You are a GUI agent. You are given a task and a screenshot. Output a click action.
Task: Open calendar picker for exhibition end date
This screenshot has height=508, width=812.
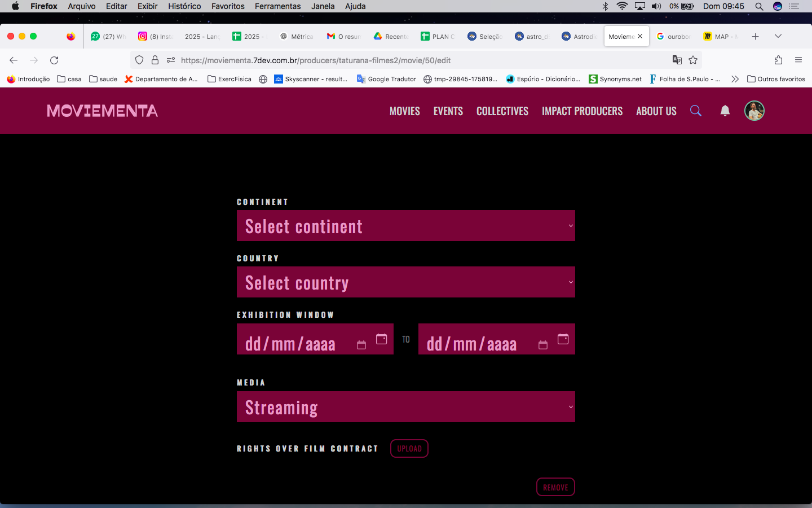563,339
